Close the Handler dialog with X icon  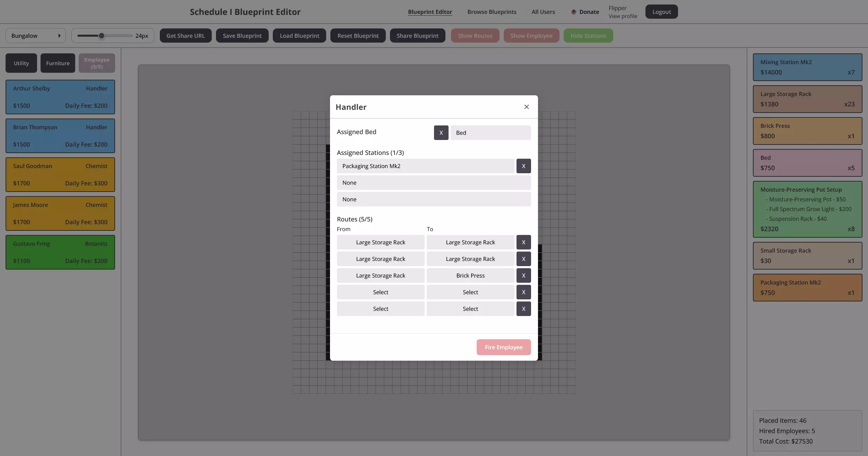(x=527, y=107)
